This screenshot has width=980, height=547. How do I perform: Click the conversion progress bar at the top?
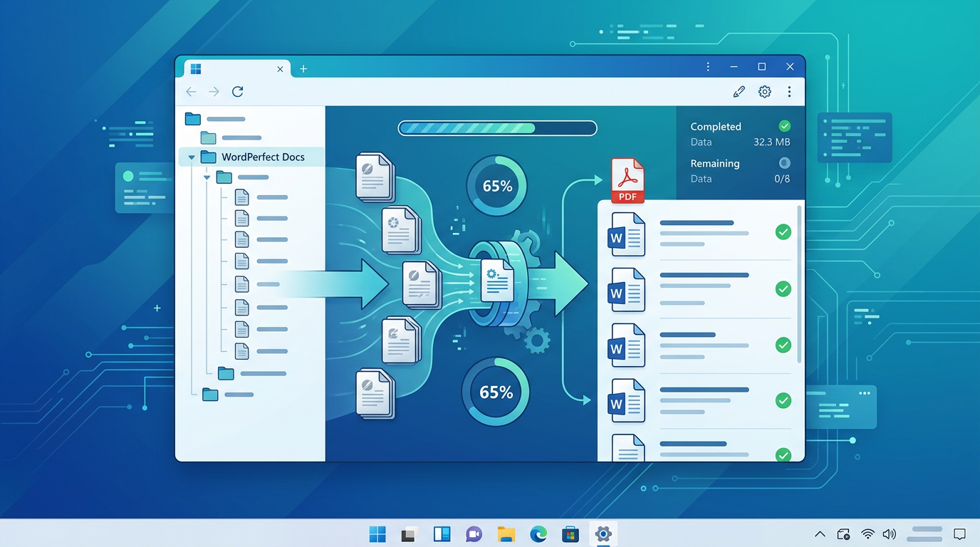point(496,127)
